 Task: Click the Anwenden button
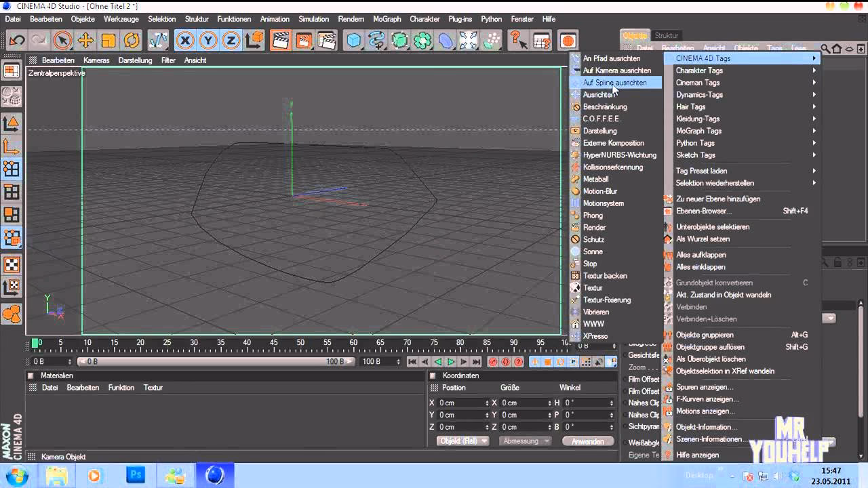[588, 441]
